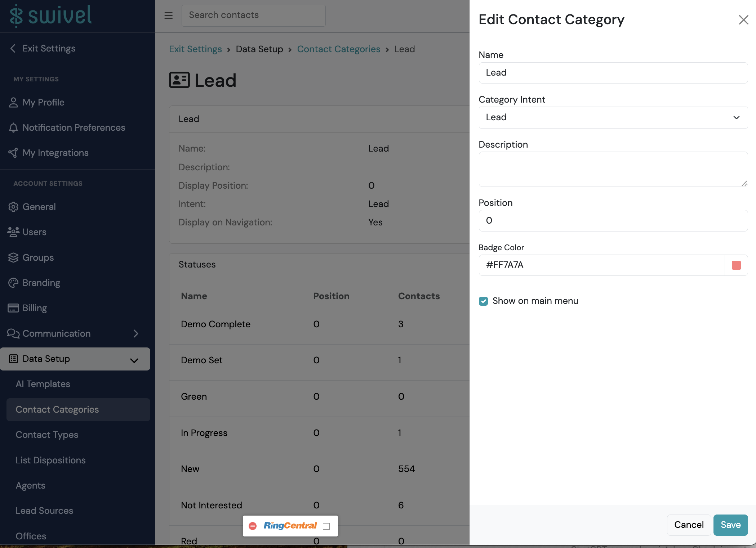Click the Branding palette icon
Viewport: 756px width, 548px height.
[x=13, y=283]
